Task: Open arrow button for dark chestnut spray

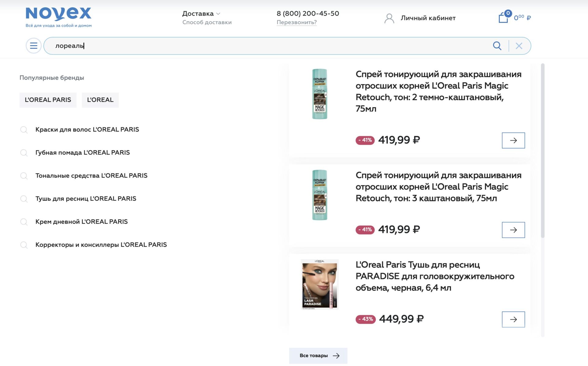Action: tap(513, 140)
